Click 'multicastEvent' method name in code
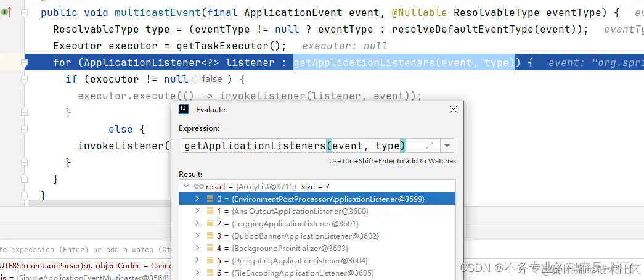The height and width of the screenshot is (280, 644). 158,13
